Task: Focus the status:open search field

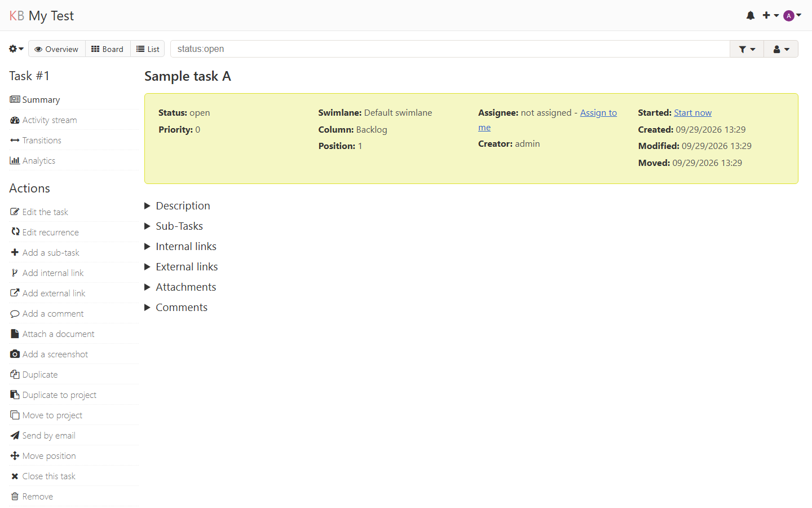Action: coord(450,49)
